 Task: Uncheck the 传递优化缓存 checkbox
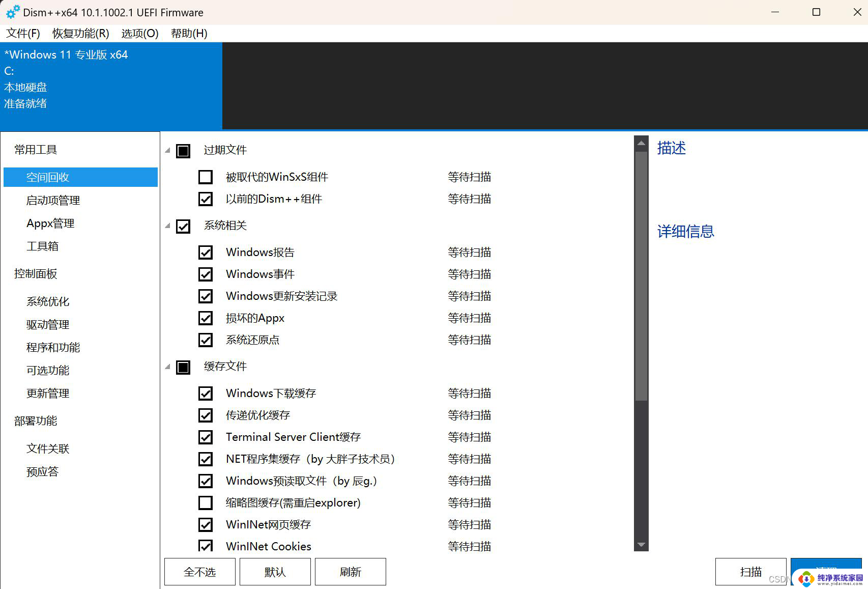point(206,415)
